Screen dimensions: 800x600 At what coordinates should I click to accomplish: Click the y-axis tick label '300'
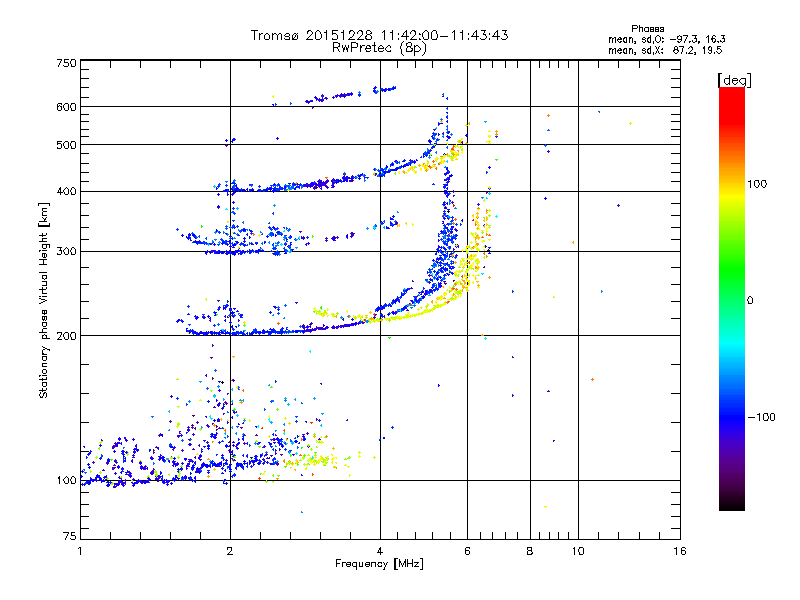coord(66,252)
